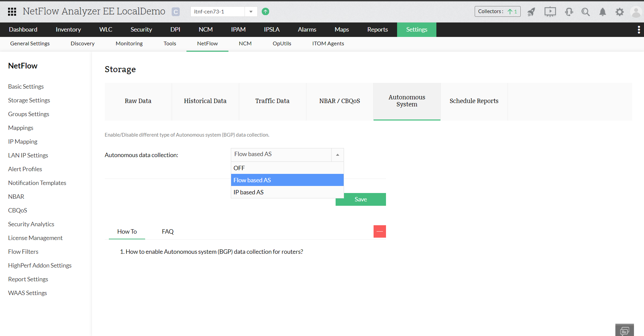Open Security Analytics in sidebar
The width and height of the screenshot is (644, 336).
31,224
